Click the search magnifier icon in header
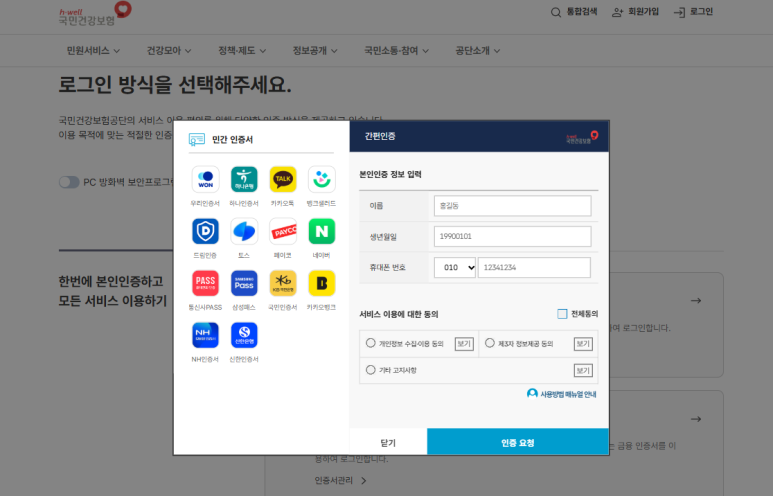Screen dimensions: 773x496 tap(556, 12)
